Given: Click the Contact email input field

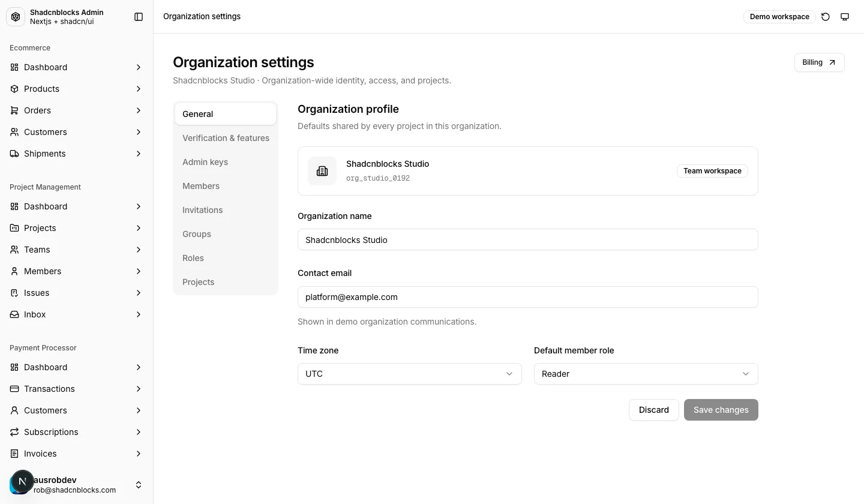Looking at the screenshot, I should point(528,297).
